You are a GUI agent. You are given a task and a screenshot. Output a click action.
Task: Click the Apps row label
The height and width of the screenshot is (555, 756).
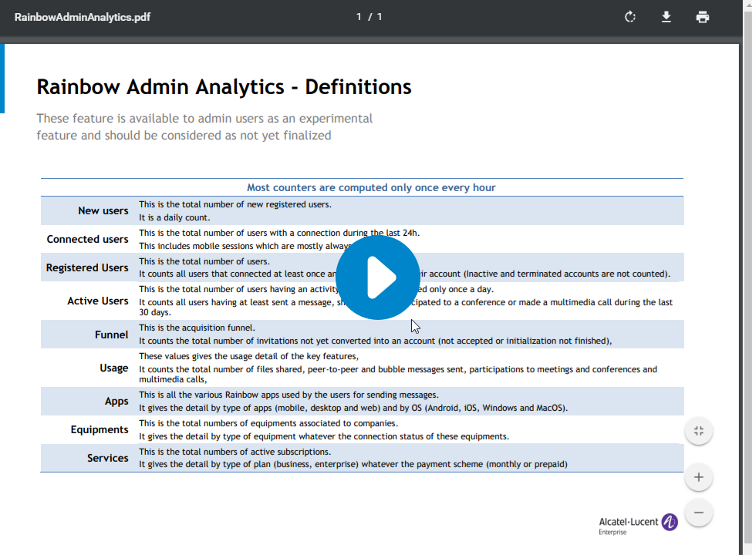116,402
